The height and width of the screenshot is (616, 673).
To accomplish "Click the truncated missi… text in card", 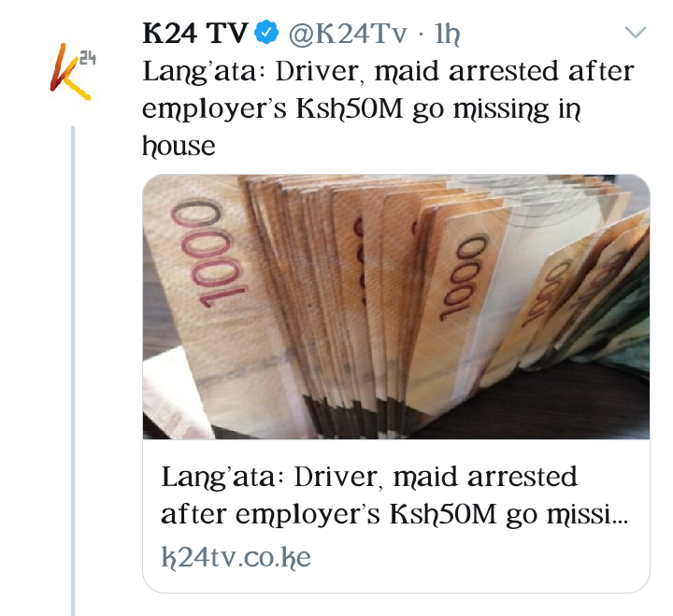I will click(x=588, y=514).
